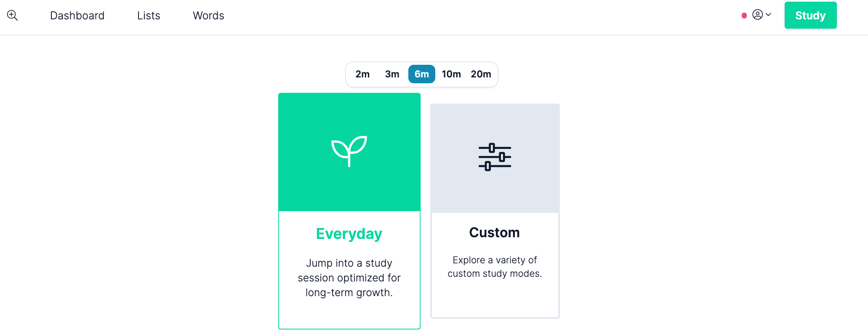Click the gray Custom card image area
The width and height of the screenshot is (868, 334).
click(x=495, y=158)
